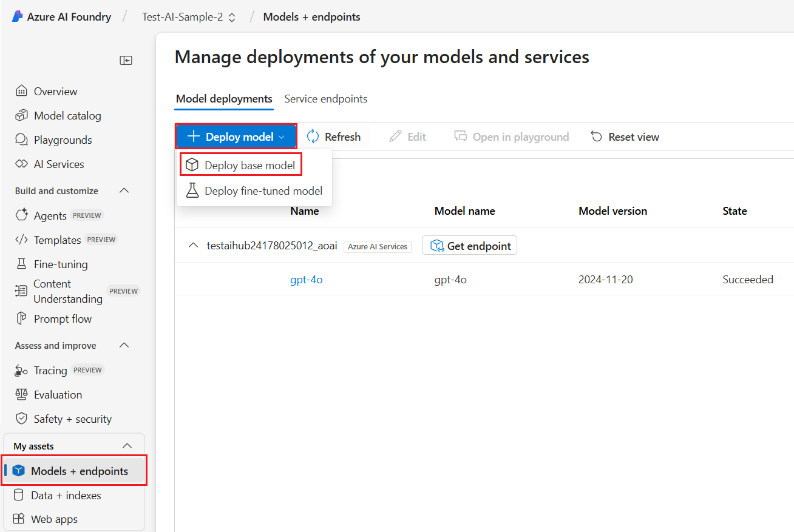Switch to the Model deployments tab
Viewport: 794px width, 532px height.
point(224,99)
